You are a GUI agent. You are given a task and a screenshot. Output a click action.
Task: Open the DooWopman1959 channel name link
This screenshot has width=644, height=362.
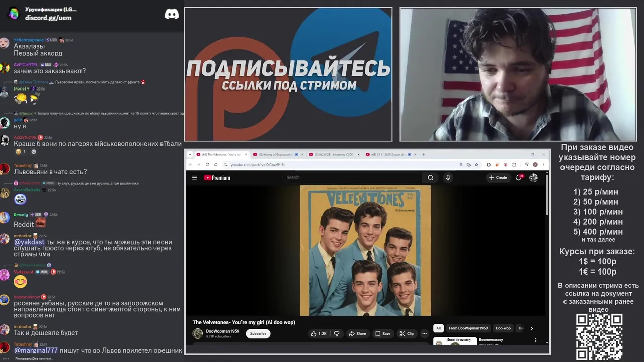coord(222,331)
